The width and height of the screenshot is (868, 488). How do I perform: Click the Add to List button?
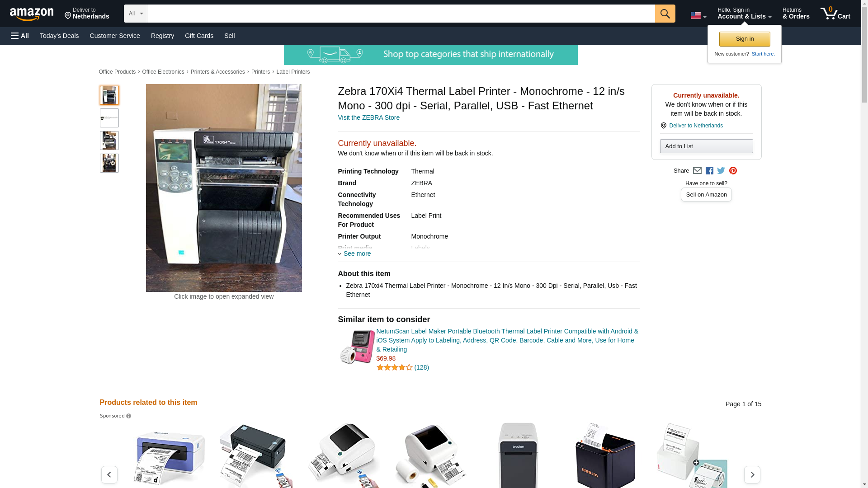click(x=706, y=146)
